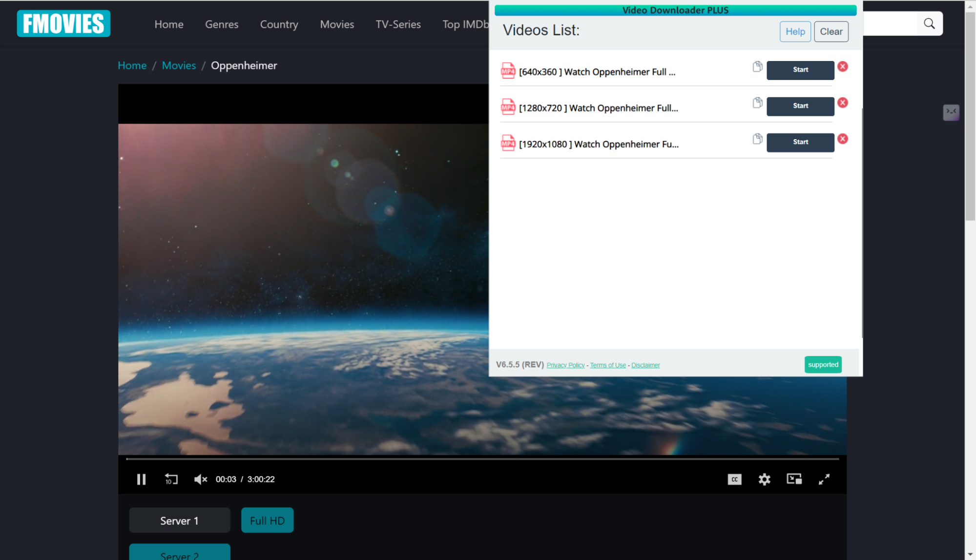Viewport: 976px width, 560px height.
Task: Start the 640x360 video download
Action: coord(800,70)
